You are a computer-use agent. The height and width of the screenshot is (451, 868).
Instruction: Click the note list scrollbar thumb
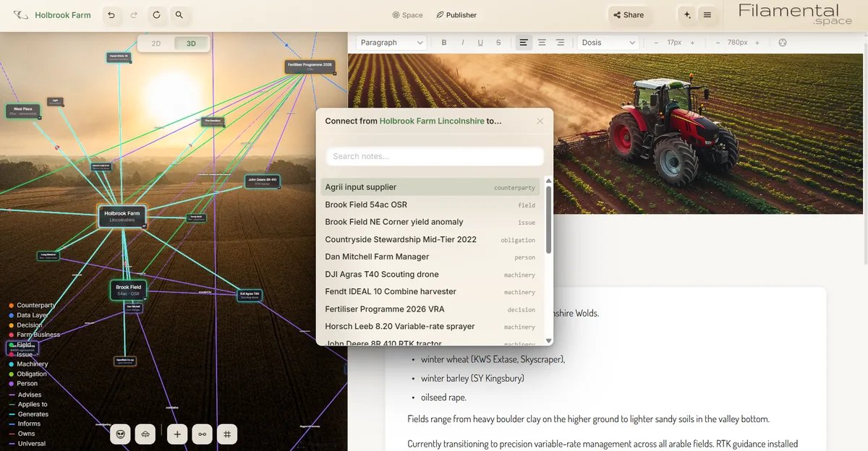point(548,220)
